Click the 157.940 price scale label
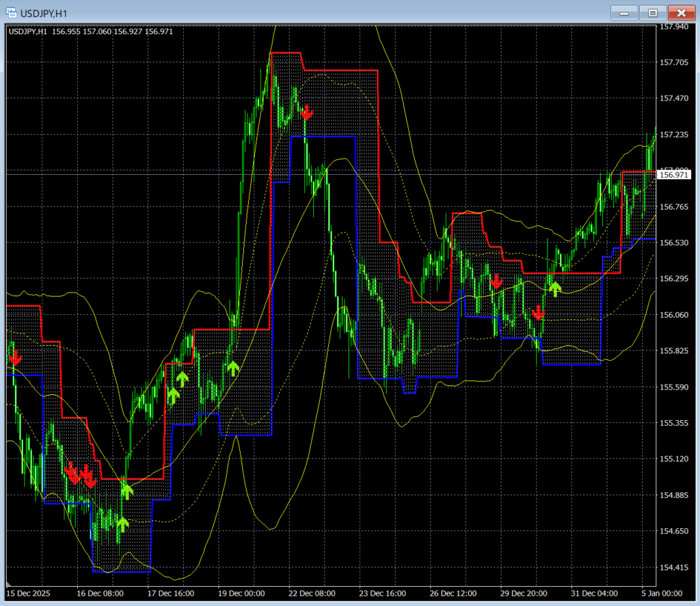This screenshot has width=700, height=606. click(674, 27)
